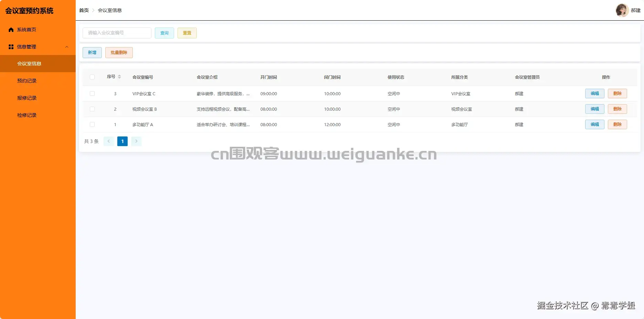Delete the 多功能厅 A row
This screenshot has height=319, width=644.
[x=618, y=124]
